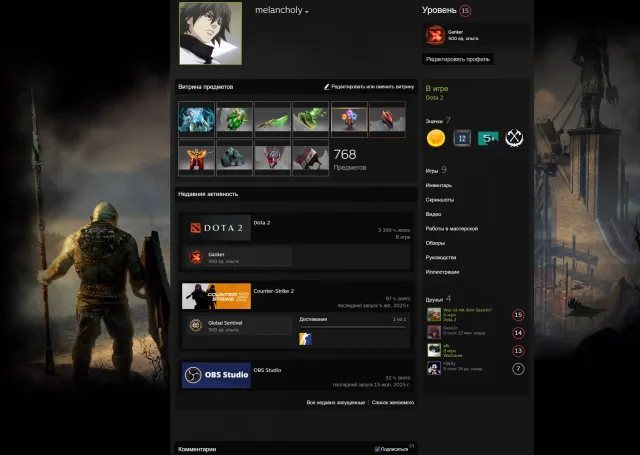Open the glowing green ring showcase item
640x455 pixels.
pyautogui.click(x=311, y=119)
